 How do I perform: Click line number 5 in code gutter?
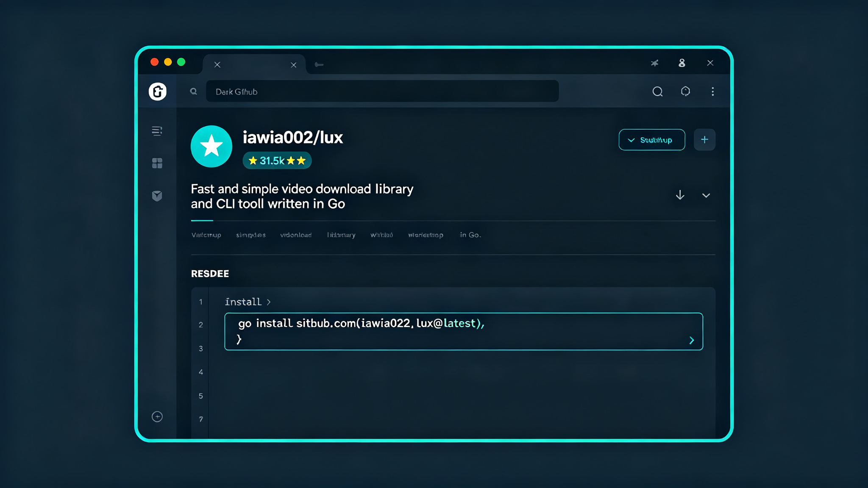(x=201, y=396)
